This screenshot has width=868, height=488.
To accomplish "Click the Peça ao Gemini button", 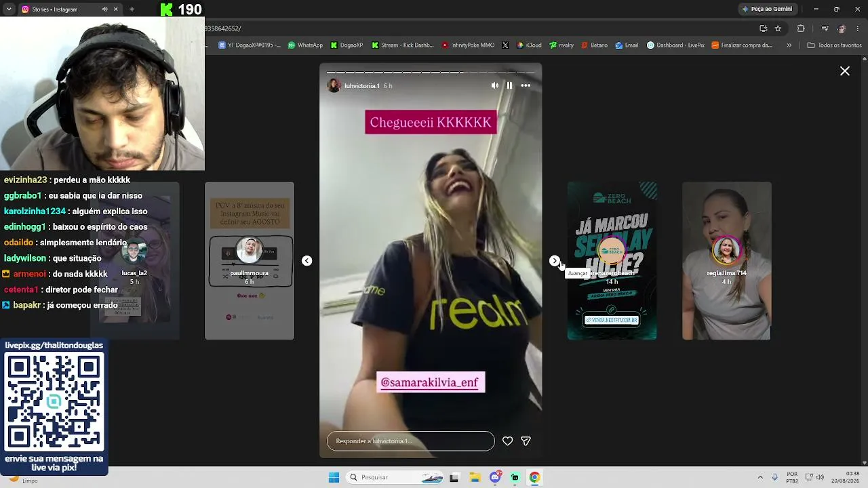I will pos(767,9).
